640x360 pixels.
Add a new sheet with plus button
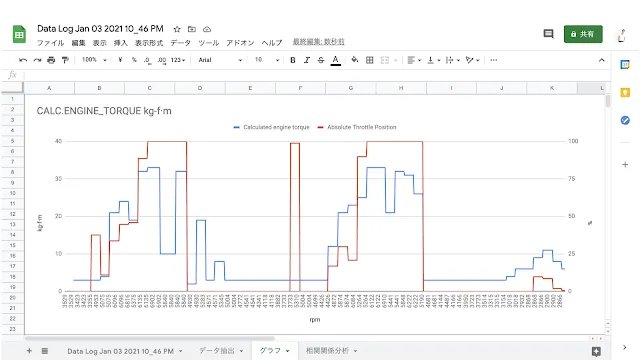29,351
